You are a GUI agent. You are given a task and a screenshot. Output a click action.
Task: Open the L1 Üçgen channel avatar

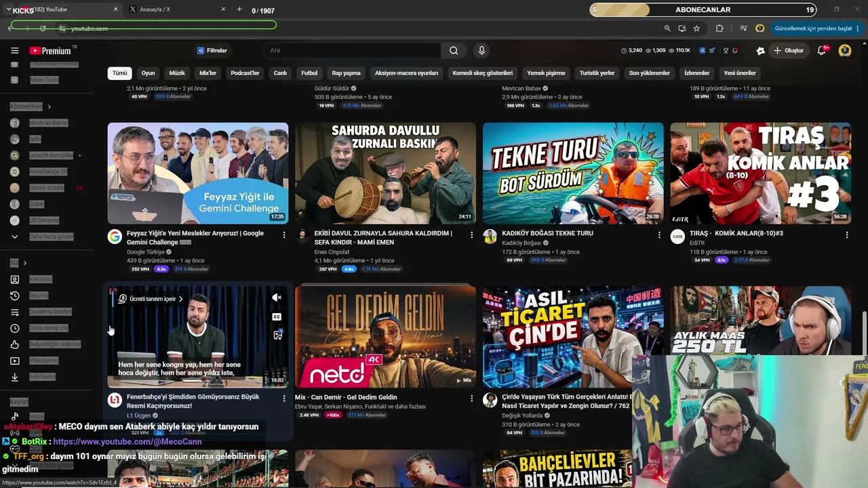[x=115, y=401]
